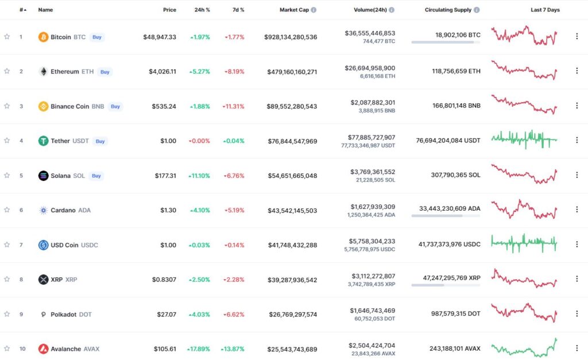588x364 pixels.
Task: Open the more options menu for Cardano
Action: coord(577,209)
